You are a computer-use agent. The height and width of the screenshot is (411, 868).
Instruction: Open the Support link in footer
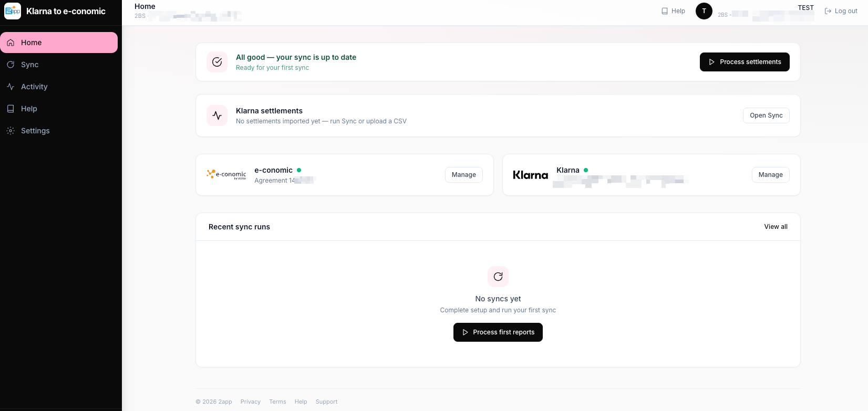(327, 402)
